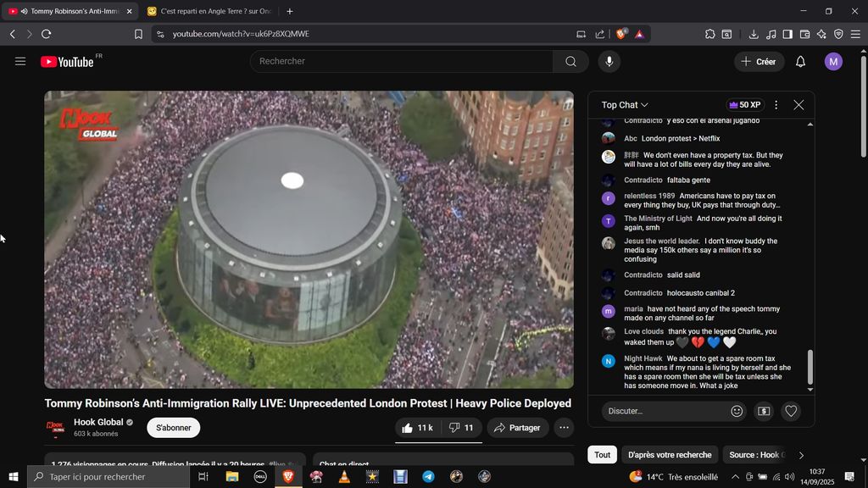Close the Tommy Robinson tab
The width and height of the screenshot is (868, 488).
pos(130,11)
